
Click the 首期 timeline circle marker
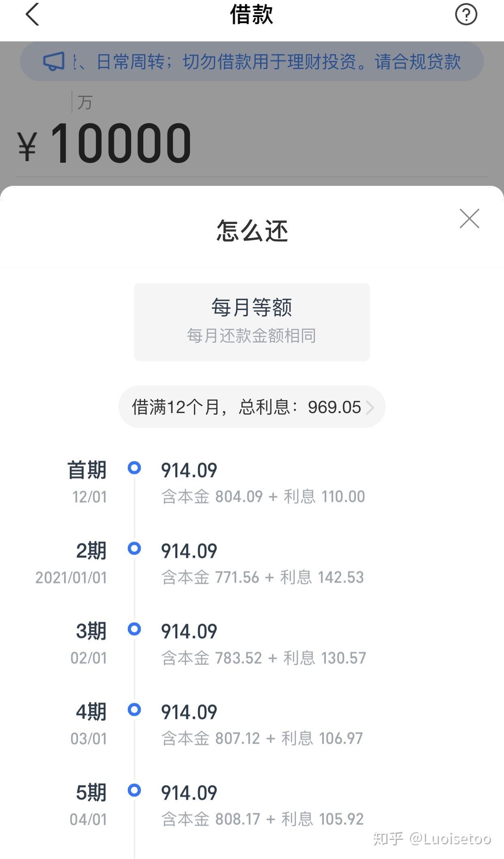tap(134, 468)
